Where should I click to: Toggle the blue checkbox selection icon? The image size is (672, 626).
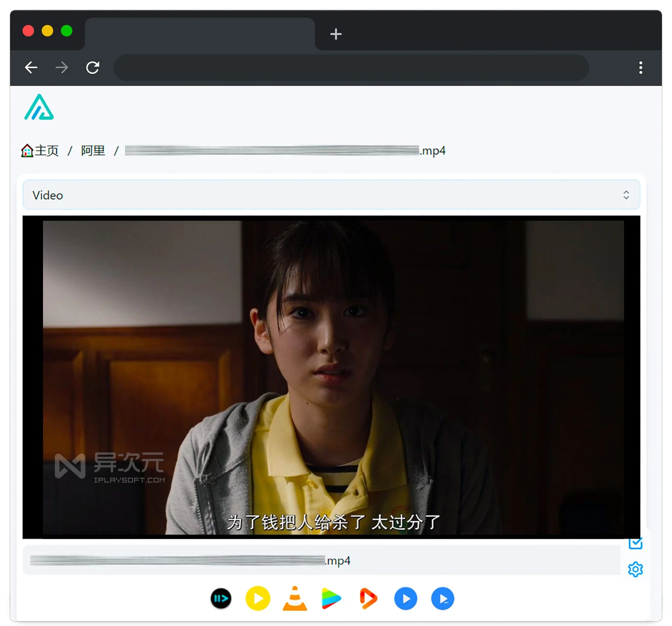[635, 543]
